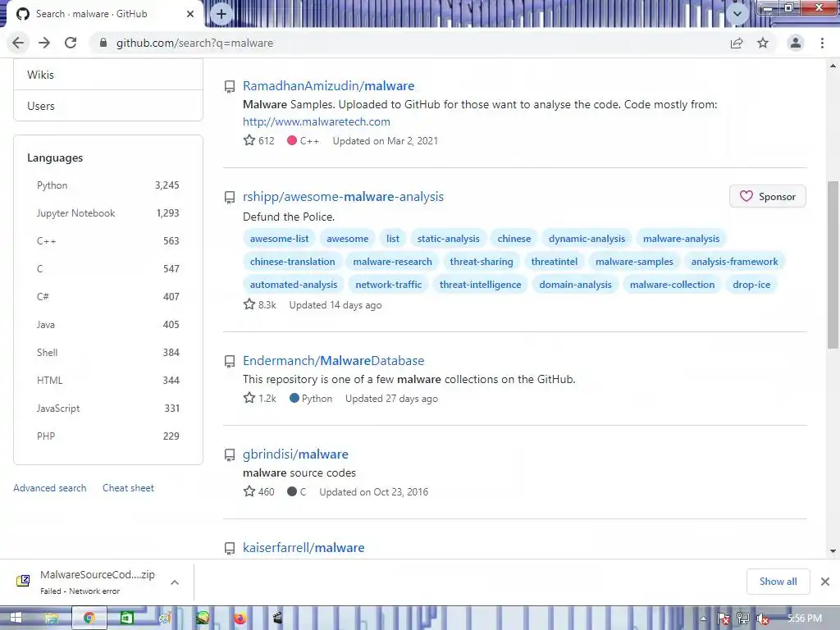Go forward in browser history
Viewport: 840px width, 630px height.
(x=44, y=43)
